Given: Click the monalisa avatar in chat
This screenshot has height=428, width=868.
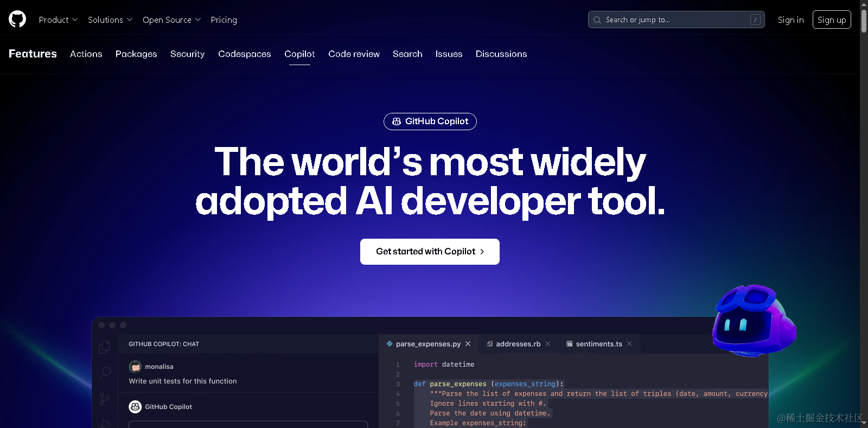Looking at the screenshot, I should (135, 367).
